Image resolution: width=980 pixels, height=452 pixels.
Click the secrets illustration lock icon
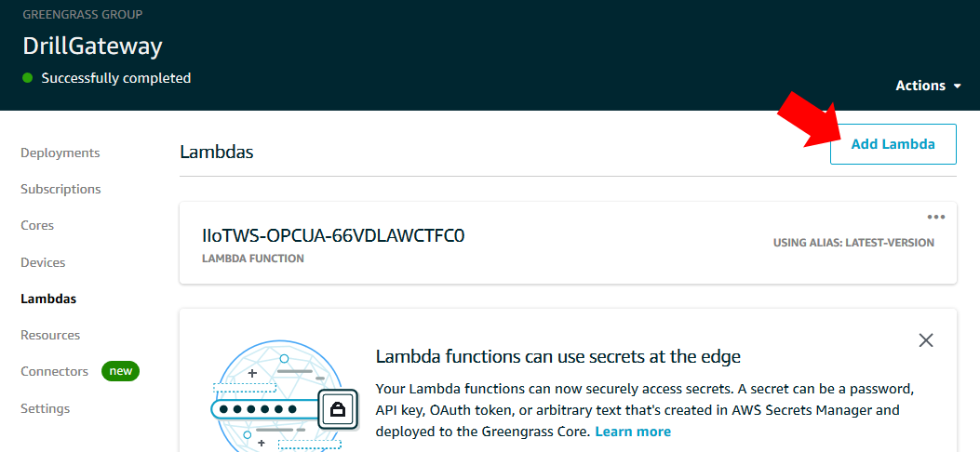click(x=339, y=409)
